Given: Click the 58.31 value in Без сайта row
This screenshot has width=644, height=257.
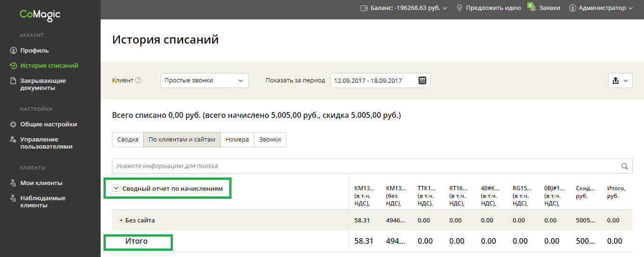Looking at the screenshot, I should coord(362,221).
